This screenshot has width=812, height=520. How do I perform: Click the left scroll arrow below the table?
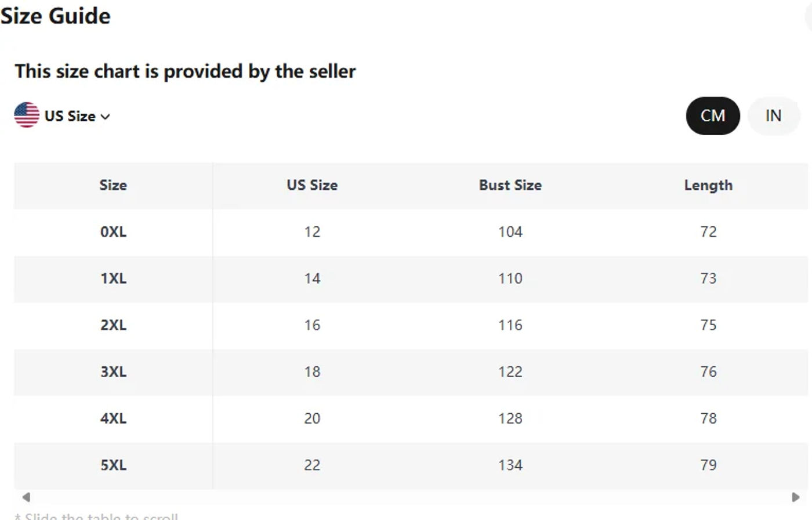[x=26, y=497]
